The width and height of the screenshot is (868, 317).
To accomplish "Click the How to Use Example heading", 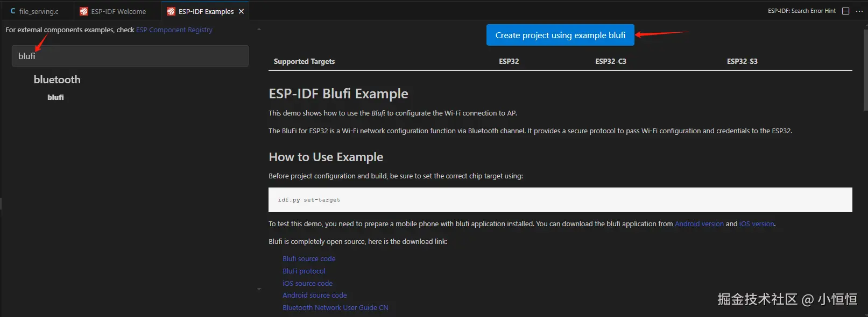I will click(x=326, y=157).
